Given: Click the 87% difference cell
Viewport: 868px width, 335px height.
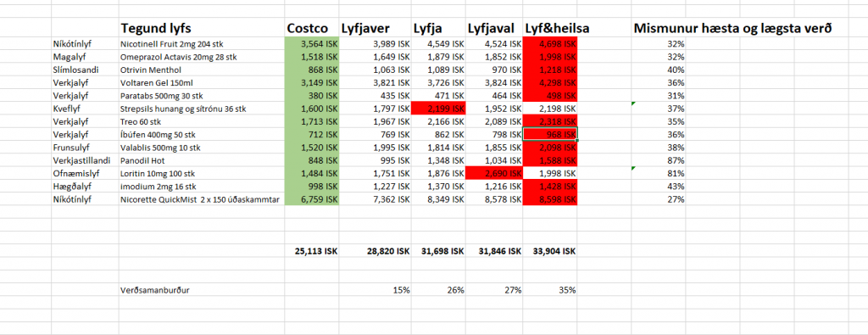Looking at the screenshot, I should [x=659, y=160].
